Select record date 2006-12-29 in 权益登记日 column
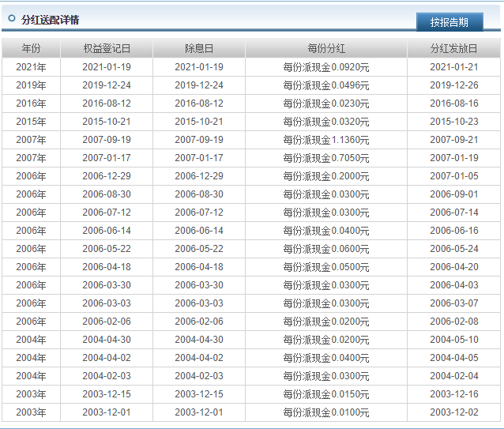 [x=107, y=176]
